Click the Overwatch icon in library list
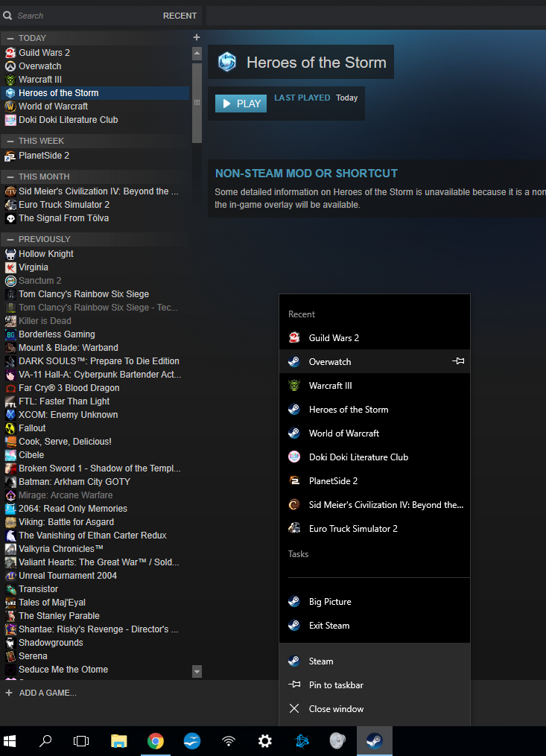 [10, 66]
